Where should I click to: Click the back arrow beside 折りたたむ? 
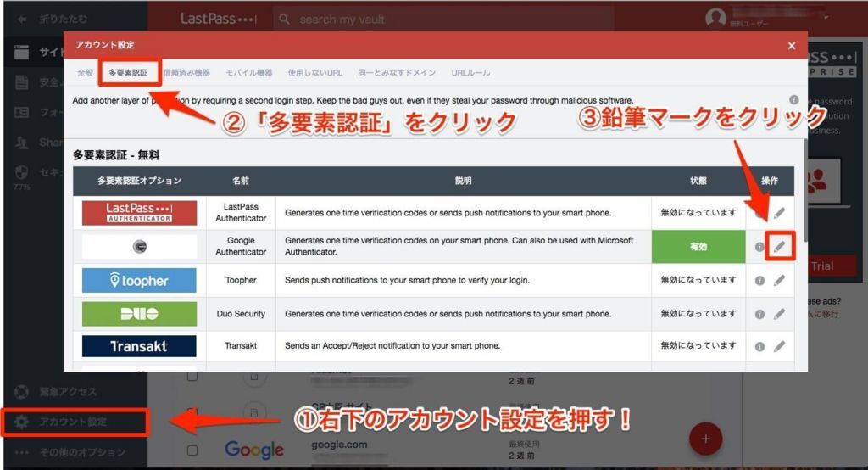(22, 20)
